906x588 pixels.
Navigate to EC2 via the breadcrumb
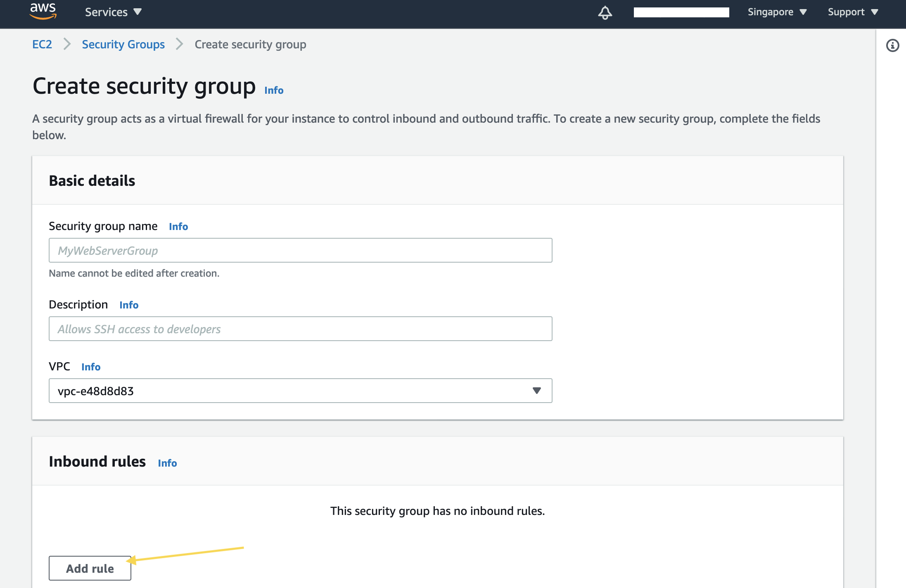[42, 44]
